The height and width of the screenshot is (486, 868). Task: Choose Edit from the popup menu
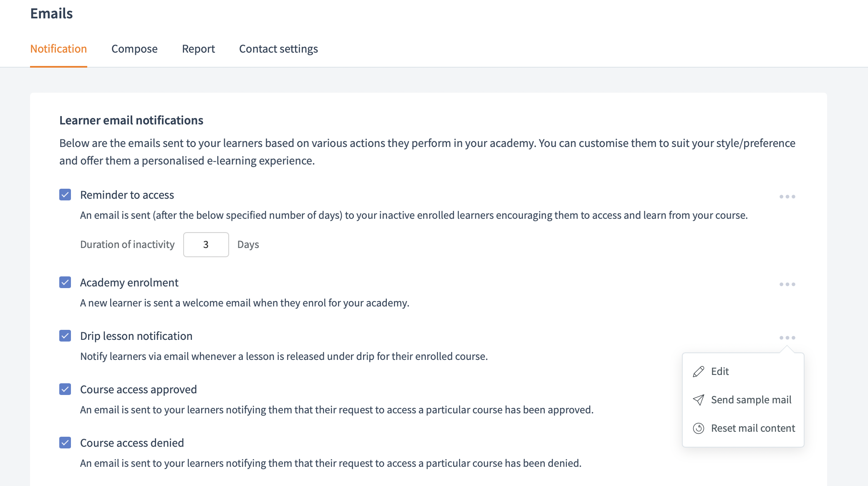[x=720, y=372]
